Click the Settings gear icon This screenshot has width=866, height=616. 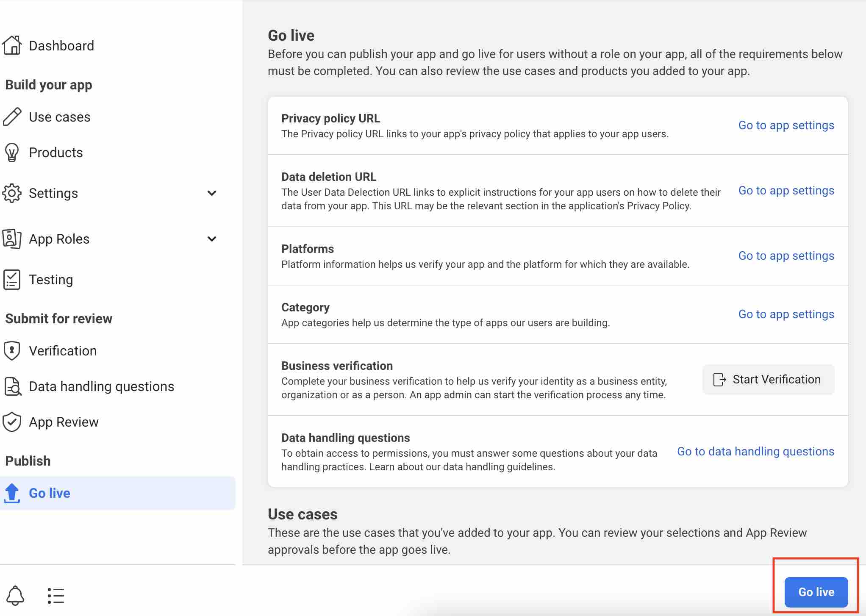[x=12, y=193]
